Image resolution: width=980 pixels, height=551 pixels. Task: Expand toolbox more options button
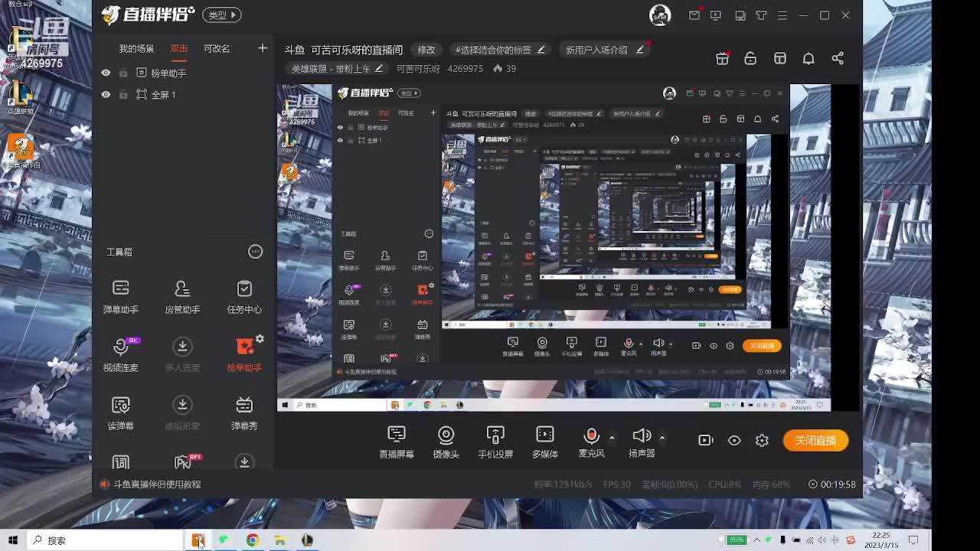[255, 252]
